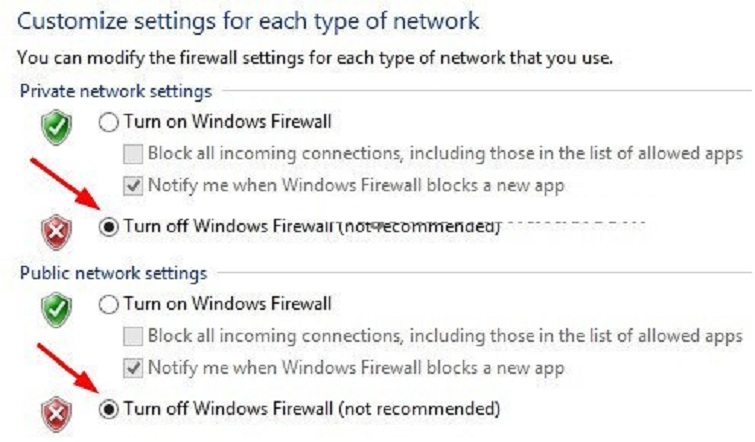Toggle Notify me checkbox under Public network settings
Screen dimensions: 755x442
click(133, 368)
